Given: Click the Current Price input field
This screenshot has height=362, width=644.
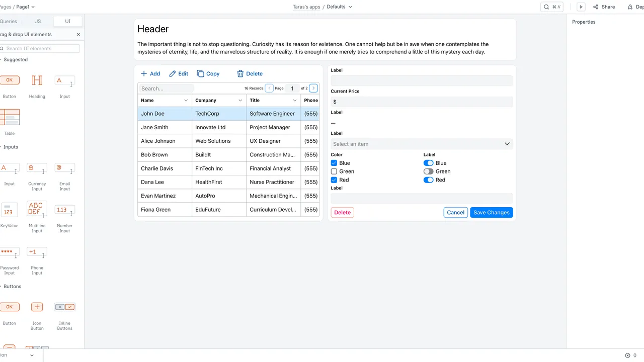Looking at the screenshot, I should pyautogui.click(x=422, y=102).
